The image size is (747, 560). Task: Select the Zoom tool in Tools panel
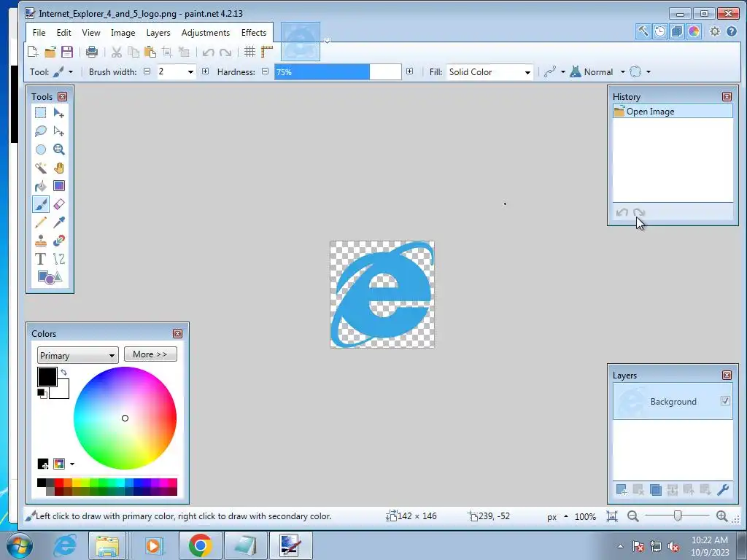click(58, 149)
